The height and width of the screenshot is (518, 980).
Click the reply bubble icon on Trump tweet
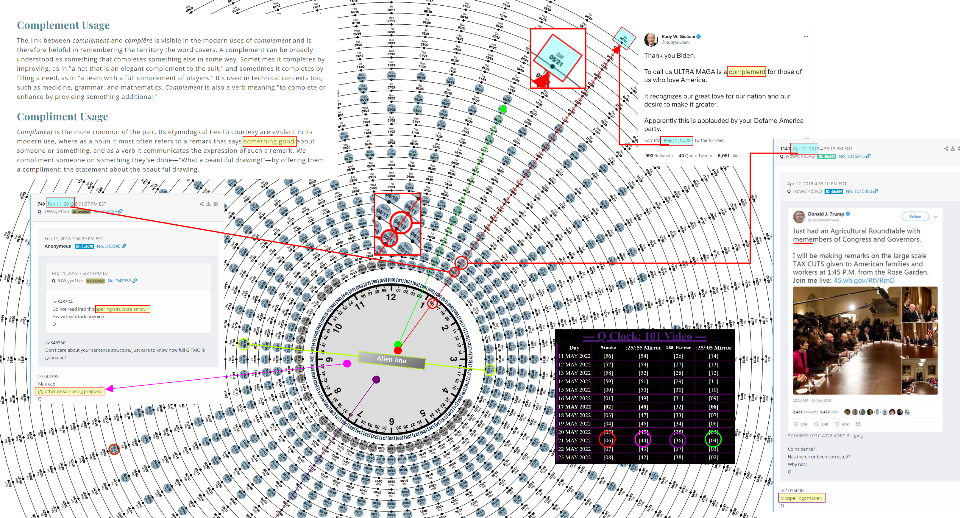pyautogui.click(x=795, y=424)
